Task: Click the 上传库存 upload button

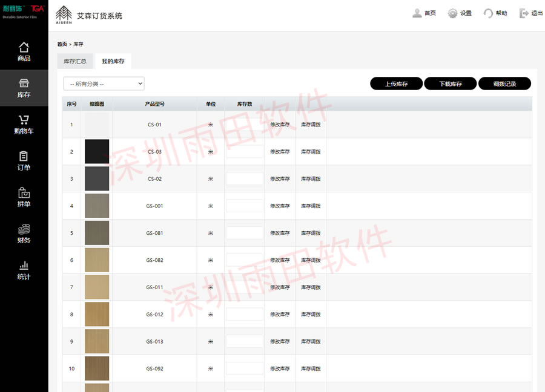Action: pos(397,83)
